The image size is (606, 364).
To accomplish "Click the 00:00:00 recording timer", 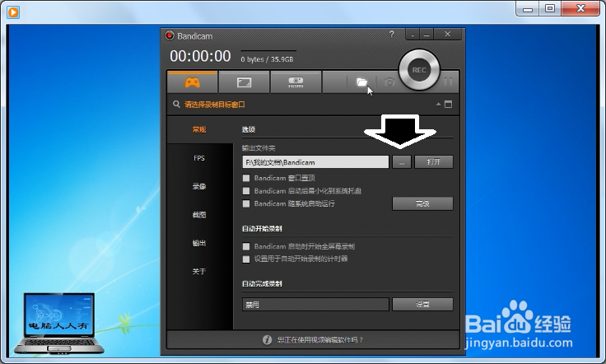I will [x=200, y=57].
